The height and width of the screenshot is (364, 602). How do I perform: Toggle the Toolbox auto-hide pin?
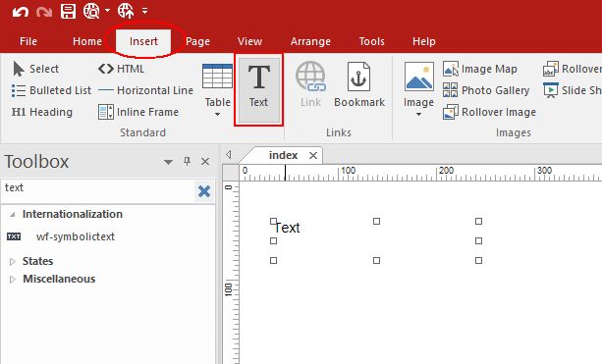click(187, 162)
